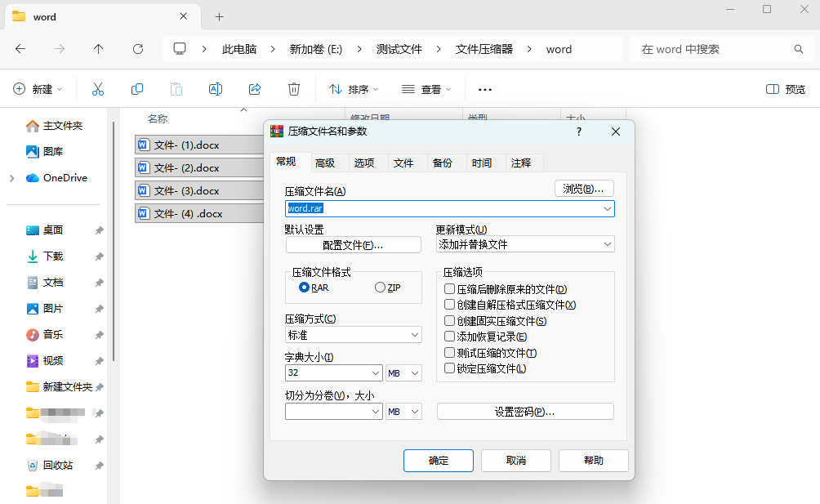The height and width of the screenshot is (504, 820).
Task: Select the ZIP format radio button
Action: click(381, 287)
